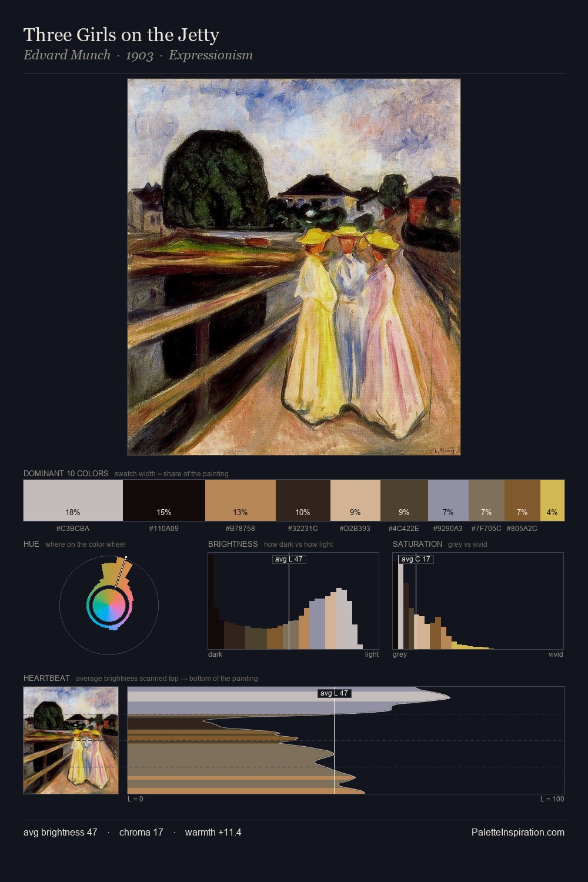Click the Expressionism style label

click(x=211, y=55)
